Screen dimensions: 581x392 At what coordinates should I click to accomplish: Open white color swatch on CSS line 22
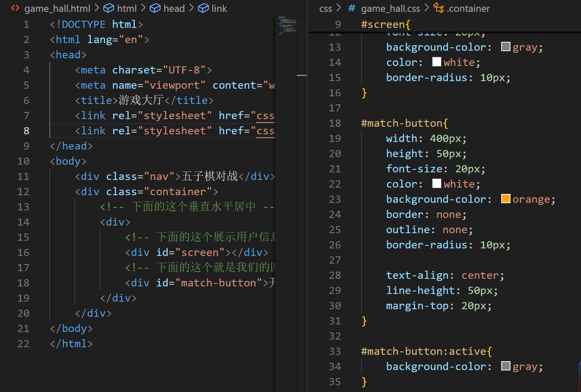(437, 183)
